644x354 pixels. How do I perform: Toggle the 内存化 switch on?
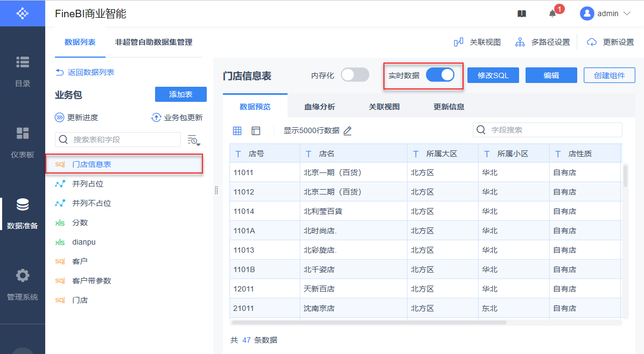point(355,75)
